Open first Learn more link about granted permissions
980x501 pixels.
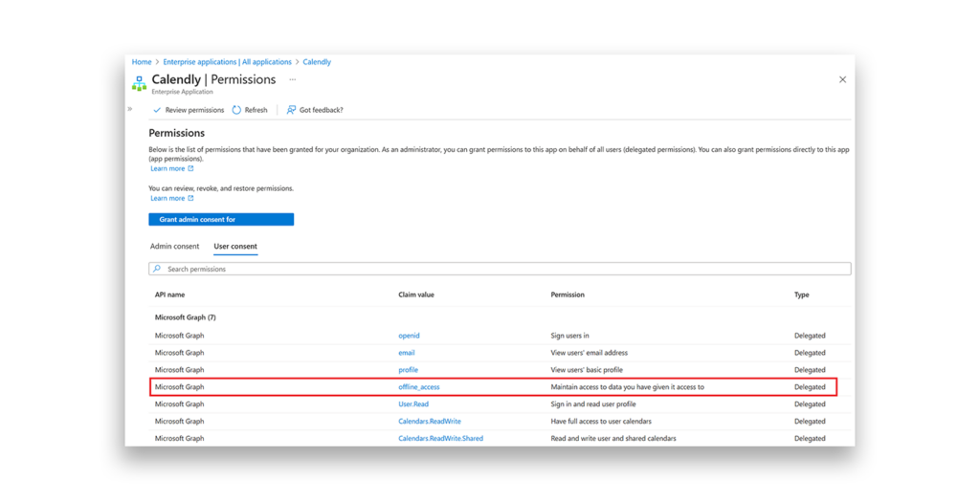coord(172,168)
